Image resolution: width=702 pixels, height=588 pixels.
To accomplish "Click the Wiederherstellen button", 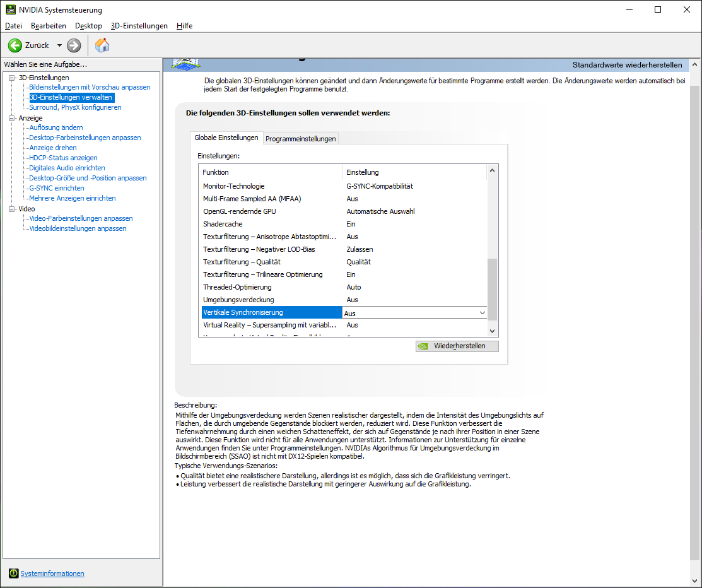I will click(x=457, y=346).
